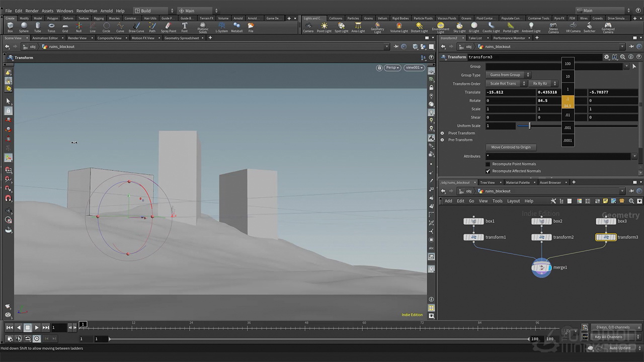This screenshot has height=362, width=644.
Task: Disable Recompute Affected Normals checkbox
Action: [x=488, y=171]
